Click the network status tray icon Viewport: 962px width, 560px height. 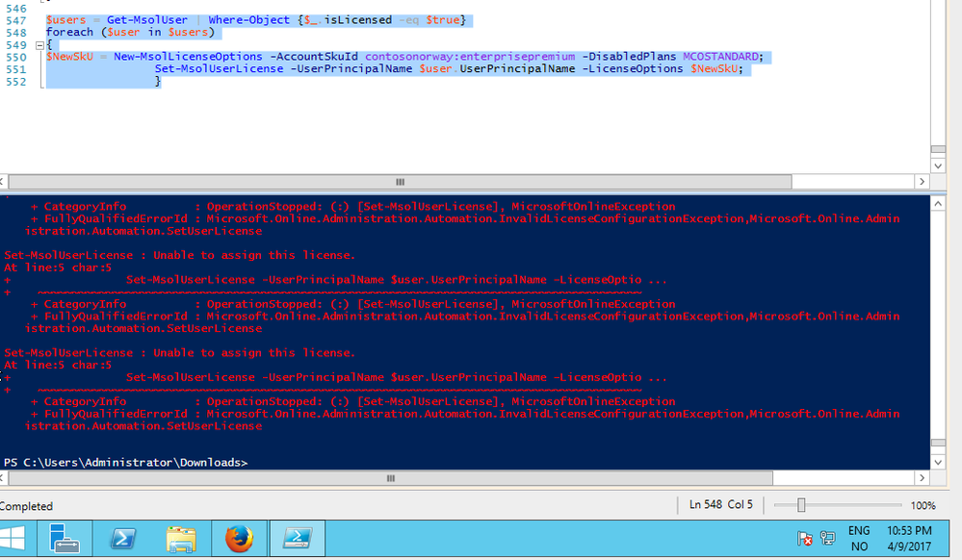[x=827, y=539]
